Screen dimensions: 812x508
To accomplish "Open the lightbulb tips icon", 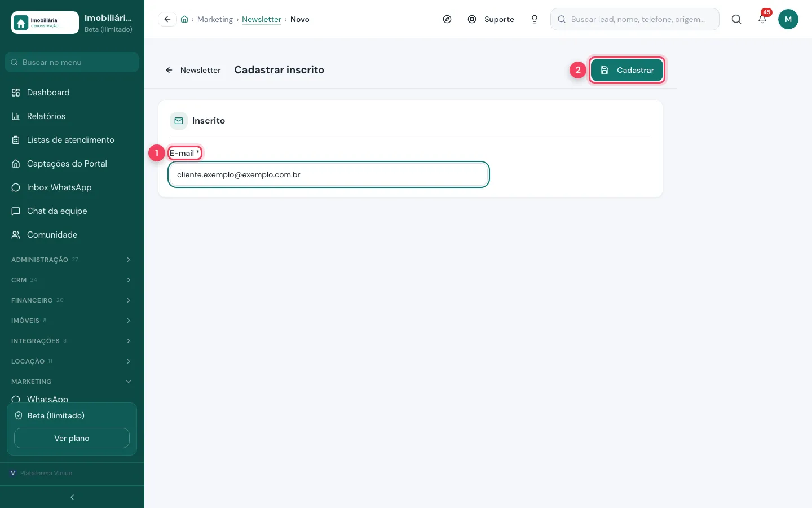I will [535, 19].
